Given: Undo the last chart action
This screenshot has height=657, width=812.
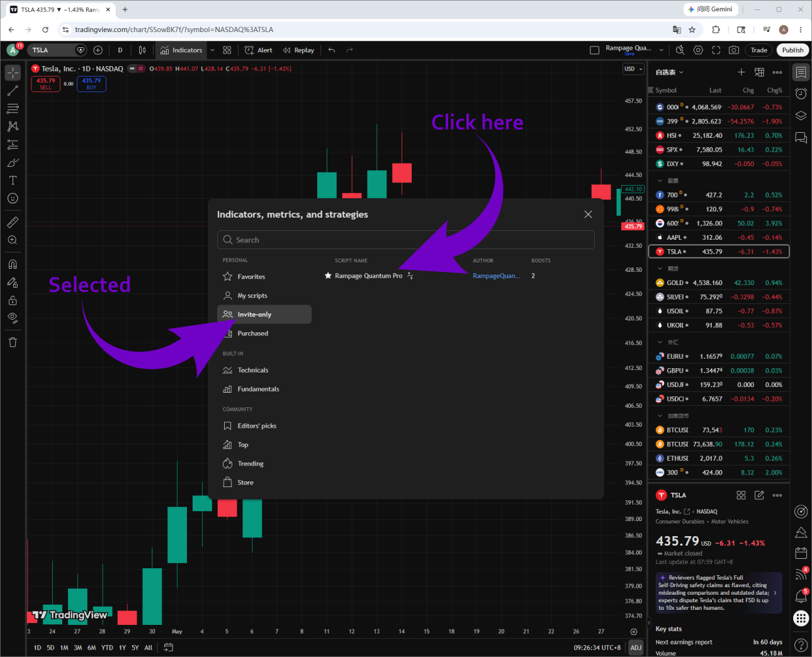Looking at the screenshot, I should 332,50.
